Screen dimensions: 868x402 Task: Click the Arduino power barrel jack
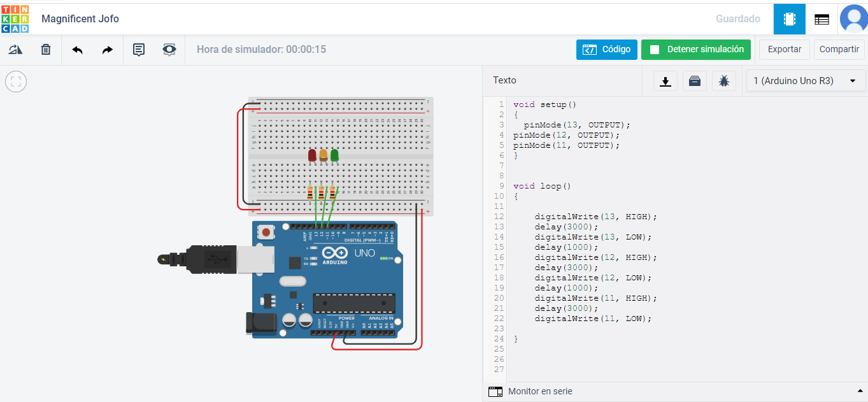260,322
